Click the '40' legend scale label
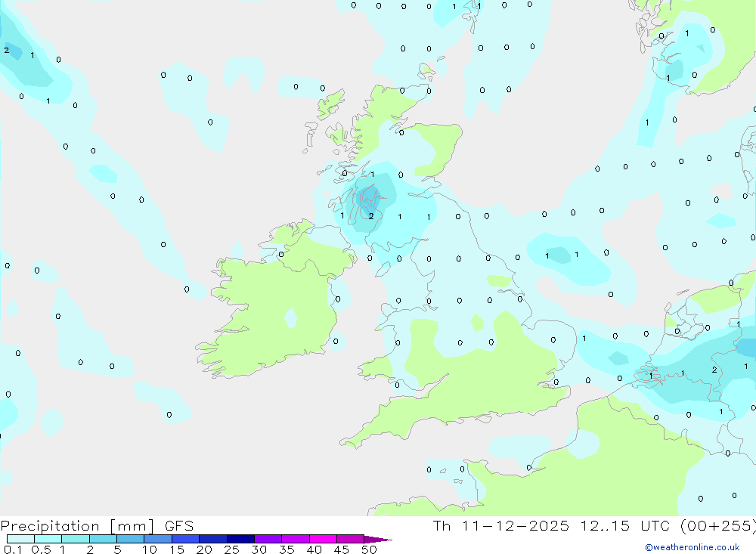This screenshot has width=756, height=554. point(314,549)
